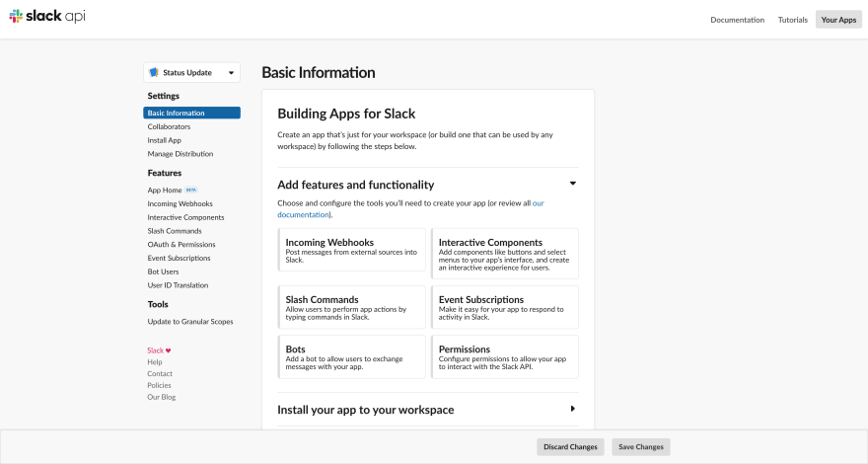
Task: Click the Discard Changes button
Action: point(570,447)
